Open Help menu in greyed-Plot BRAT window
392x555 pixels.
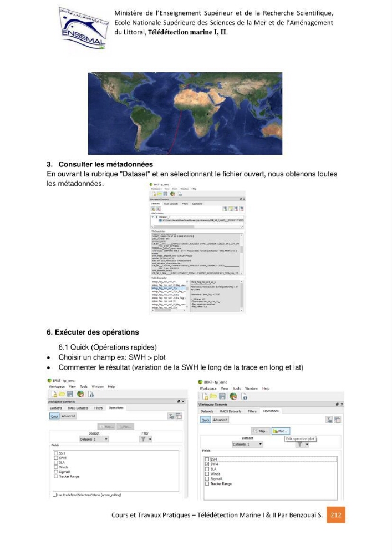(x=111, y=386)
